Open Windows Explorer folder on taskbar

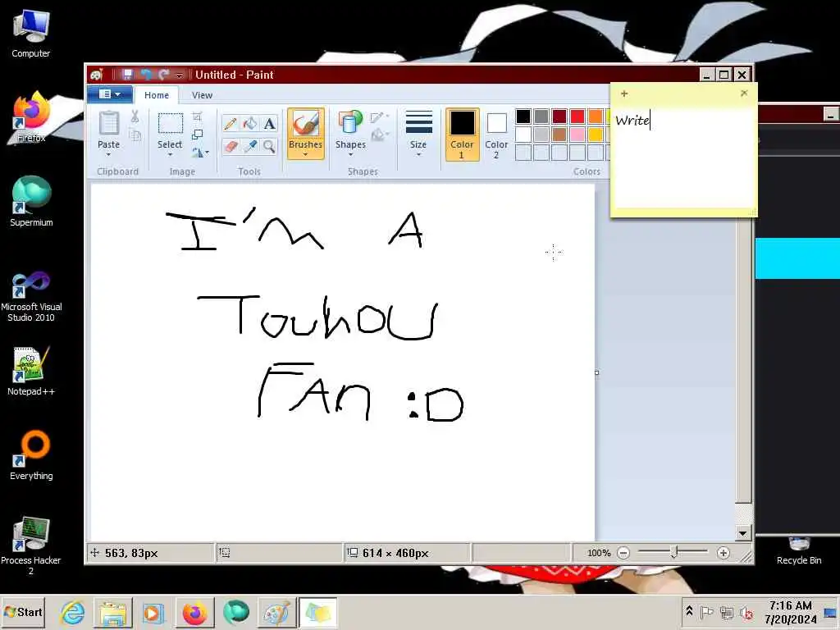pyautogui.click(x=113, y=613)
